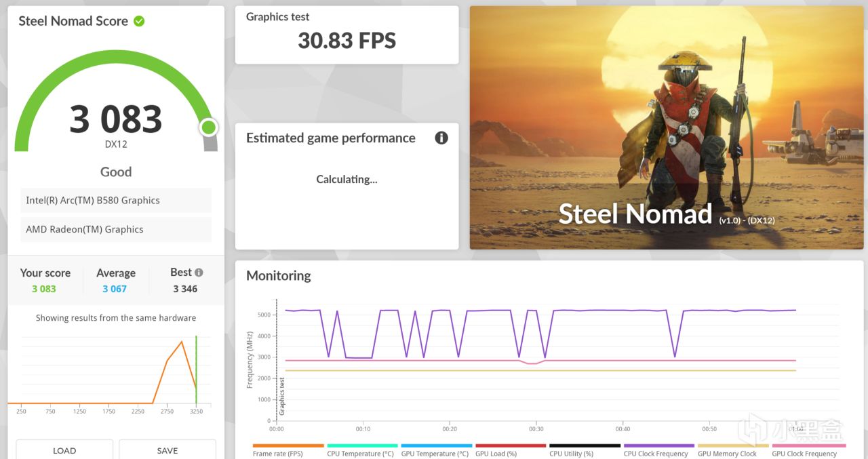Toggle the CPU Utility (%) legend item
868x459 pixels.
click(585, 450)
